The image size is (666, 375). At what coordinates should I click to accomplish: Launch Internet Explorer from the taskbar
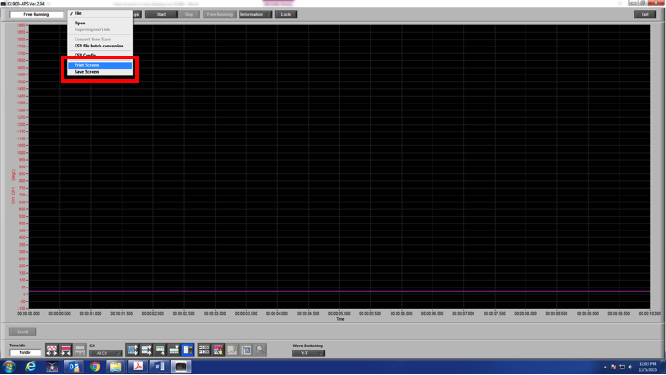(31, 367)
